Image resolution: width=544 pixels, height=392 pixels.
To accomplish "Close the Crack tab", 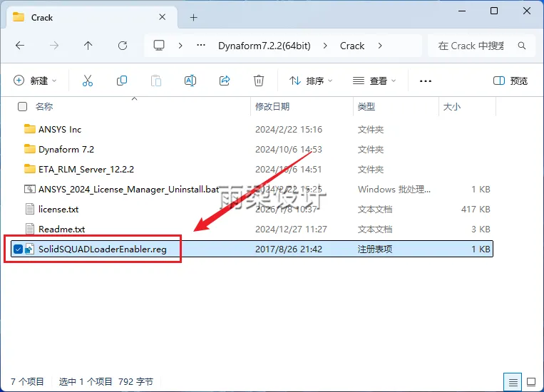I will pyautogui.click(x=162, y=17).
